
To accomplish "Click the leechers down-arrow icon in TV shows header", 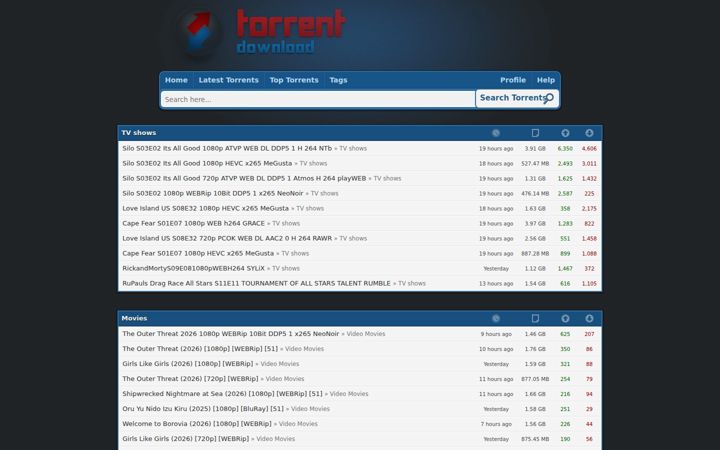I will coord(590,133).
